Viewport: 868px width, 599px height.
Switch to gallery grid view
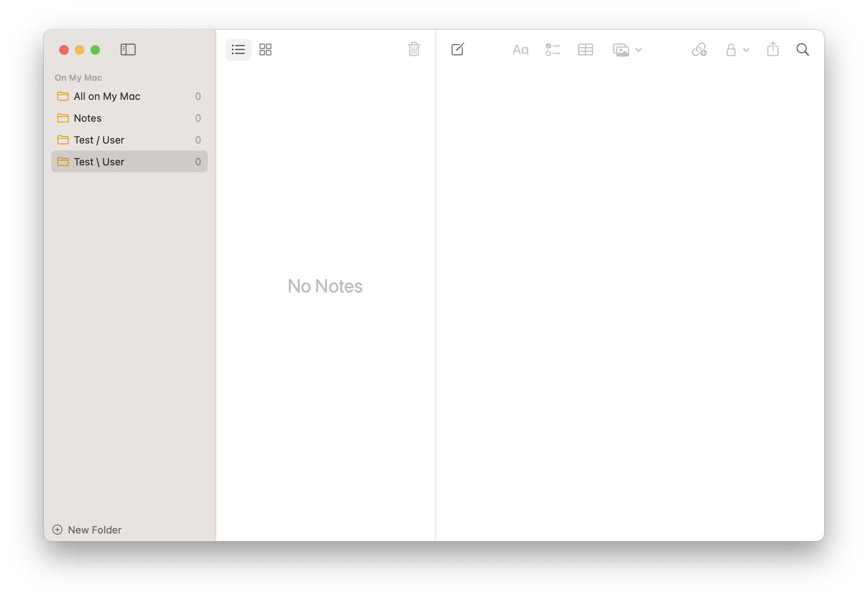pos(265,50)
